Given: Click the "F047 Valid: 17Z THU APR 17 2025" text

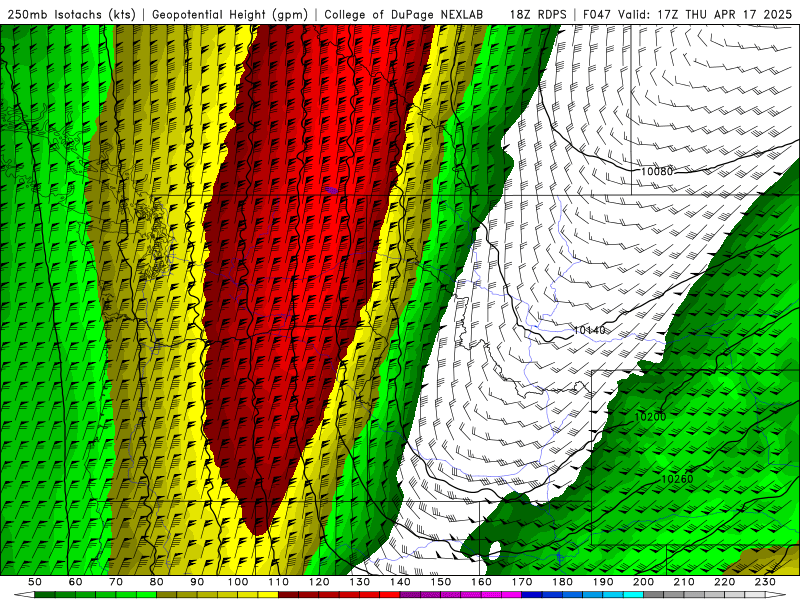Looking at the screenshot, I should 687,14.
